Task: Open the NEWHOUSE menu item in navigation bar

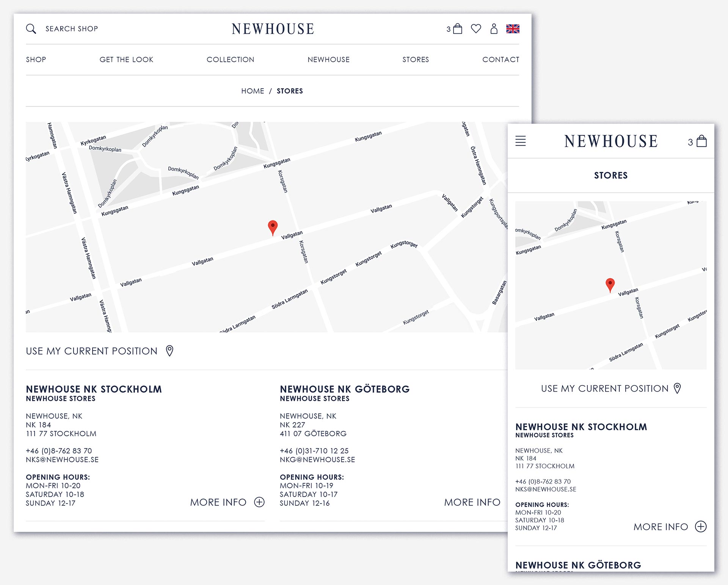Action: pyautogui.click(x=328, y=60)
